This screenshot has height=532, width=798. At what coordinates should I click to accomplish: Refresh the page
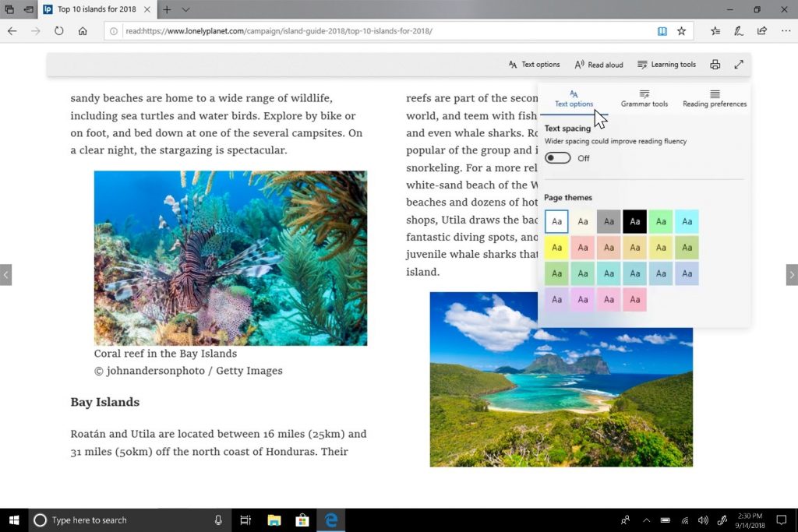point(58,31)
